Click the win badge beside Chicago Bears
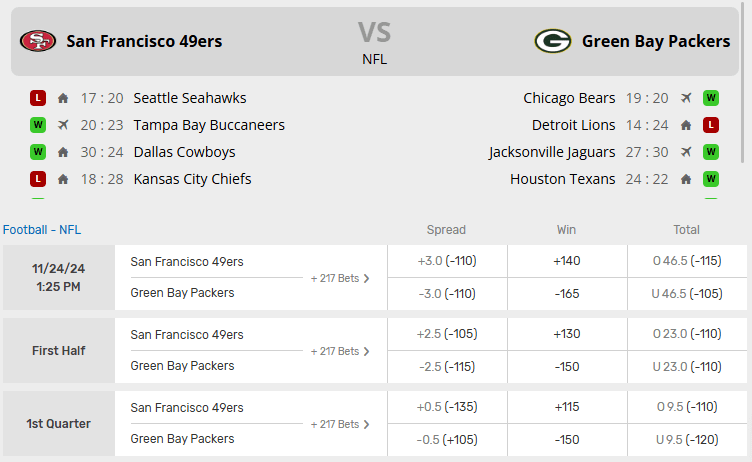The image size is (752, 462). (x=711, y=98)
